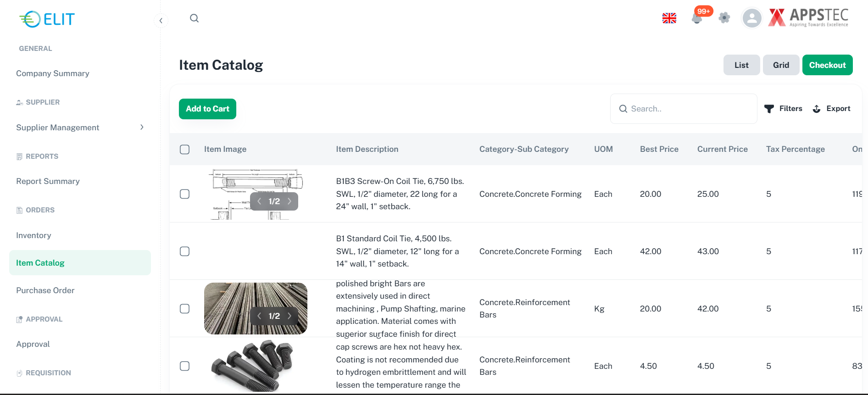
Task: Click the green Checkout button
Action: point(827,65)
